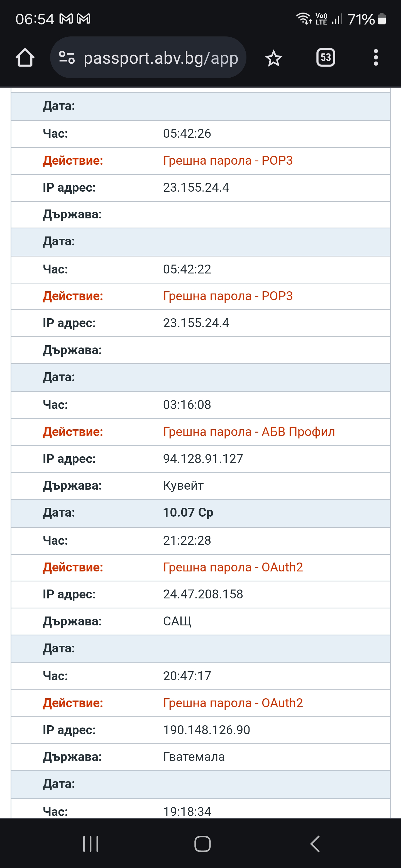Bookmark this page with the star icon

point(273,58)
